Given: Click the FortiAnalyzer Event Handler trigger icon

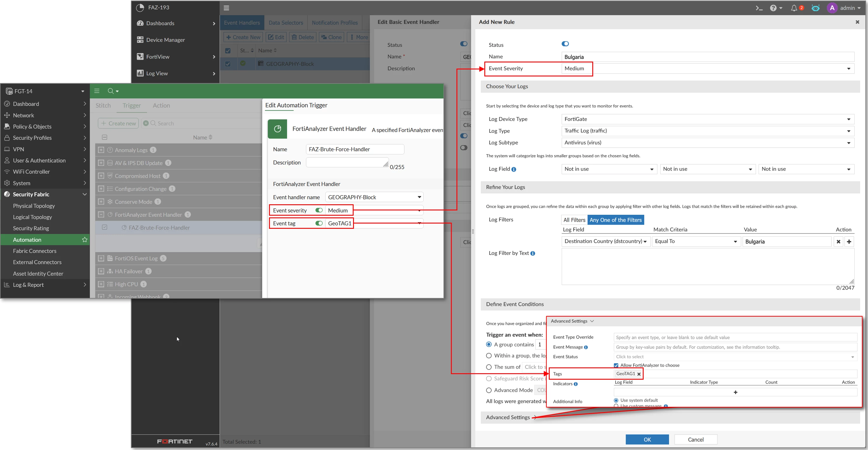Looking at the screenshot, I should pyautogui.click(x=277, y=129).
